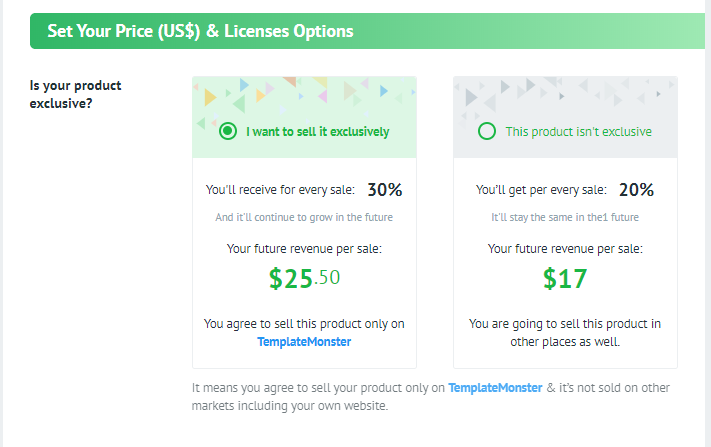Viewport: 711px width, 447px height.
Task: Click the "Is your product exclusive?" question label
Action: 76,93
